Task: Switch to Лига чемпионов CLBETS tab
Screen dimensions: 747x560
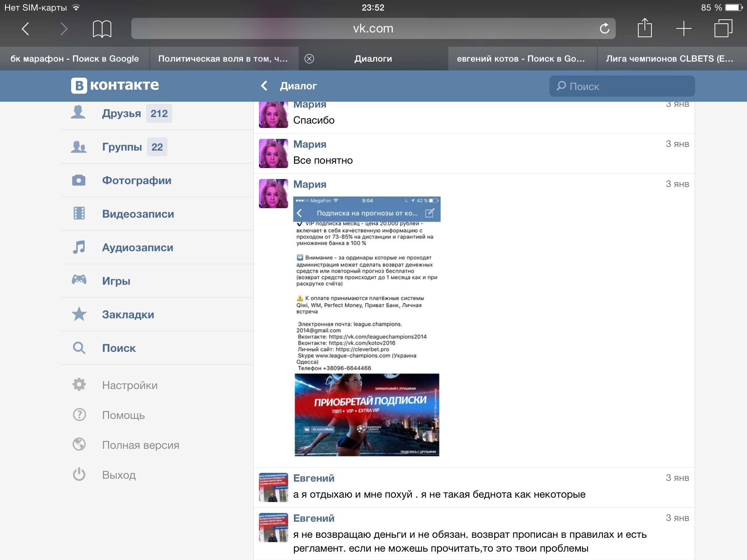Action: click(x=670, y=59)
